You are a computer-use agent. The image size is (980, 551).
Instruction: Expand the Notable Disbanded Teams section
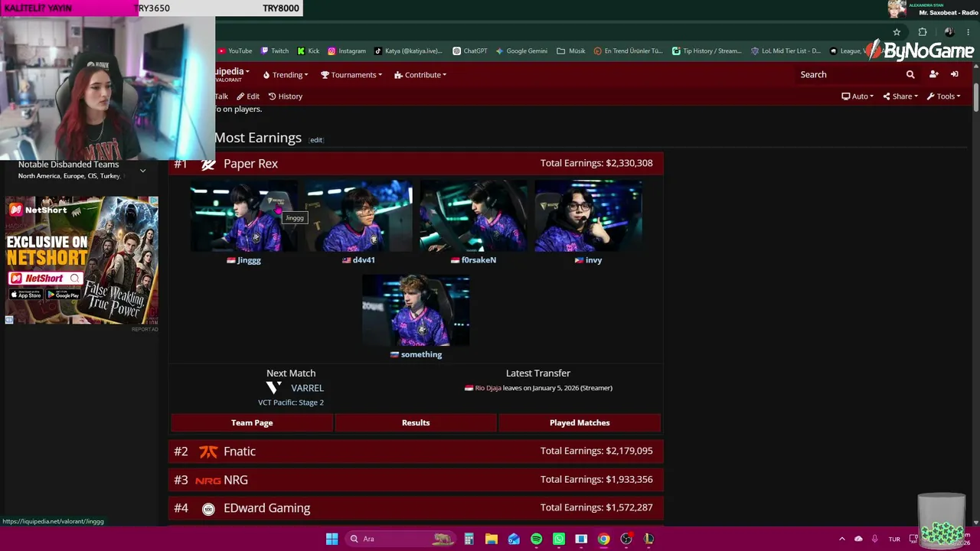(x=142, y=171)
